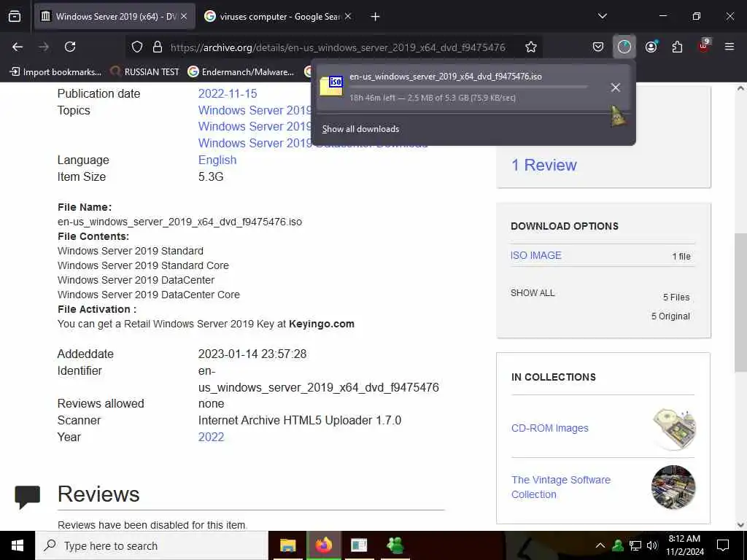Screen dimensions: 747x560
Task: Download the ISO IMAGE option
Action: click(x=536, y=255)
